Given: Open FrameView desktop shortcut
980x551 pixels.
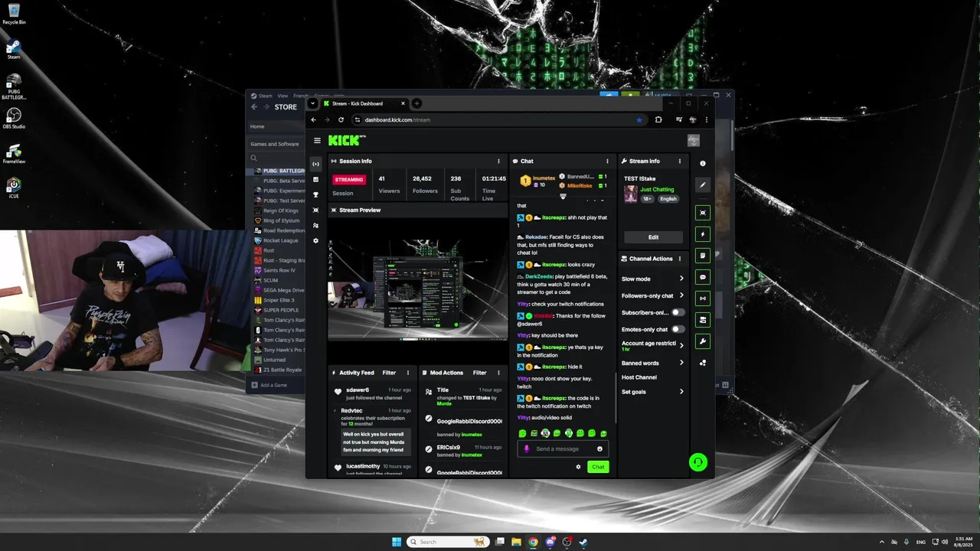Looking at the screenshot, I should pyautogui.click(x=14, y=153).
